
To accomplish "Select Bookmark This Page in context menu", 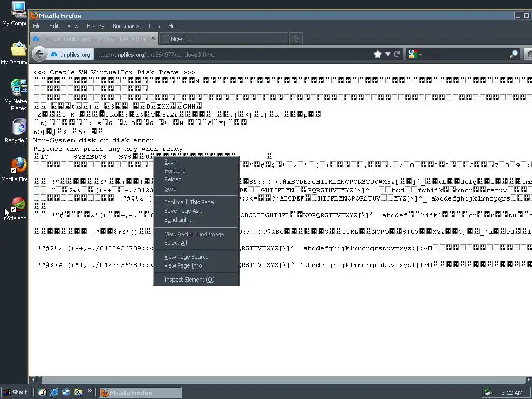I will coord(196,202).
